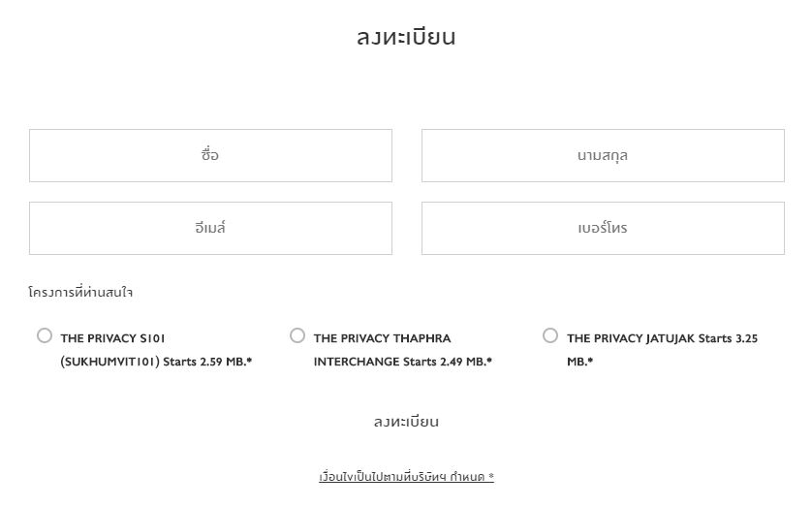Click into the นามสกุล (surname) field
The height and width of the screenshot is (507, 812).
tap(603, 155)
